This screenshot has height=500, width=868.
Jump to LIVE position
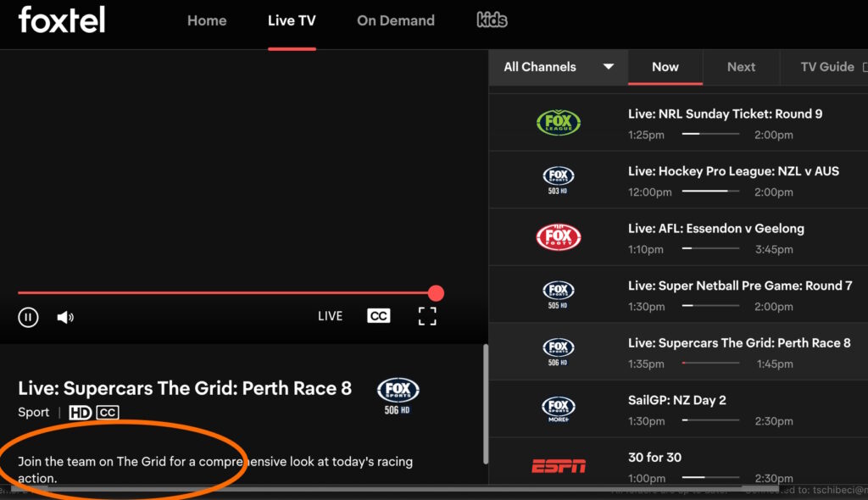tap(330, 316)
